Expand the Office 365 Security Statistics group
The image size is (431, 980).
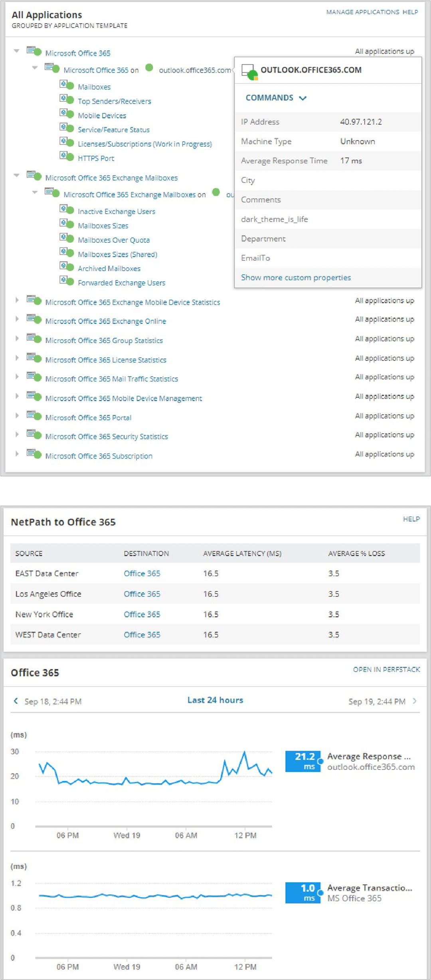[17, 434]
